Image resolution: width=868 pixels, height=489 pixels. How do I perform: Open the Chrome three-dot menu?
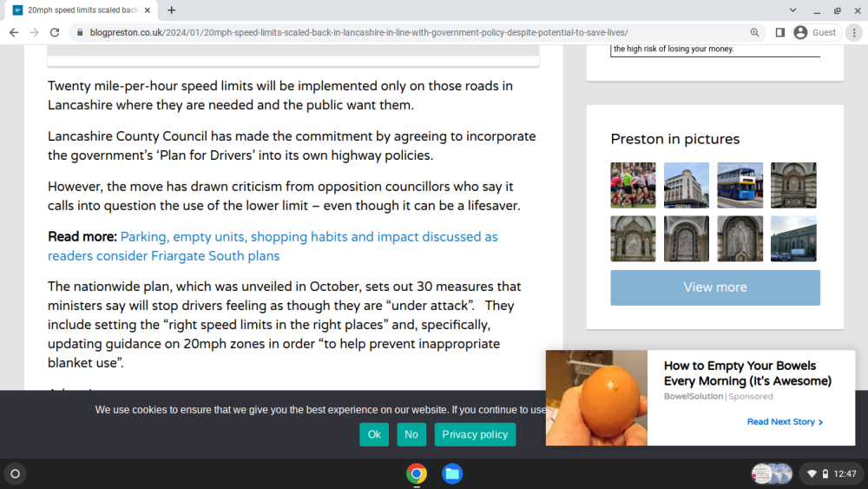coord(854,33)
